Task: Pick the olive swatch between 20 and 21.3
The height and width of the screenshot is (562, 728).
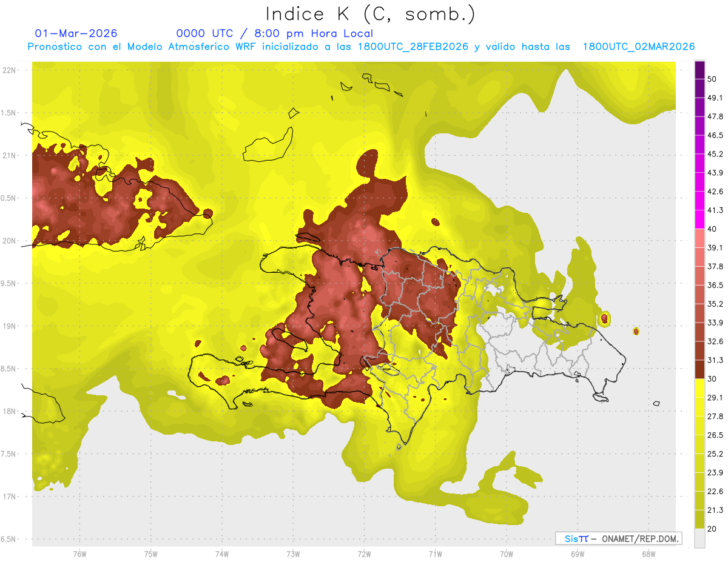Action: point(699,520)
